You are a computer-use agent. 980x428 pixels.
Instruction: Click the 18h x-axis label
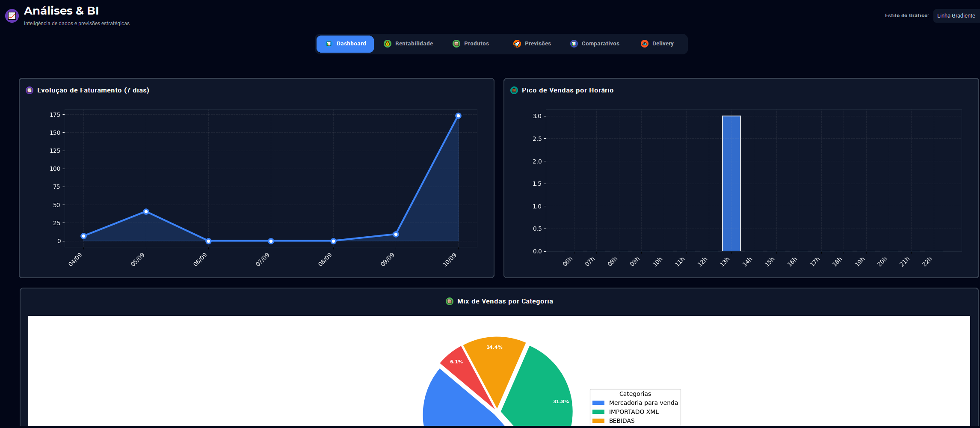[837, 262]
